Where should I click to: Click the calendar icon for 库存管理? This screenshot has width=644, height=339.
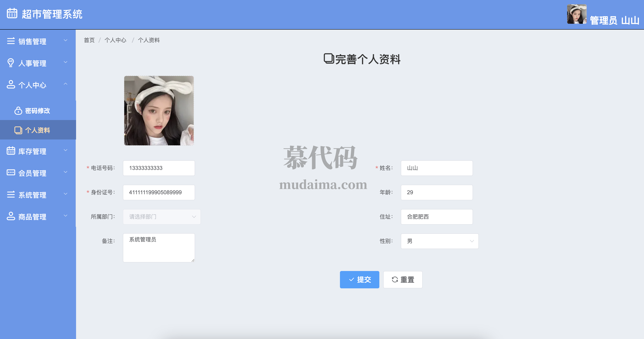11,151
